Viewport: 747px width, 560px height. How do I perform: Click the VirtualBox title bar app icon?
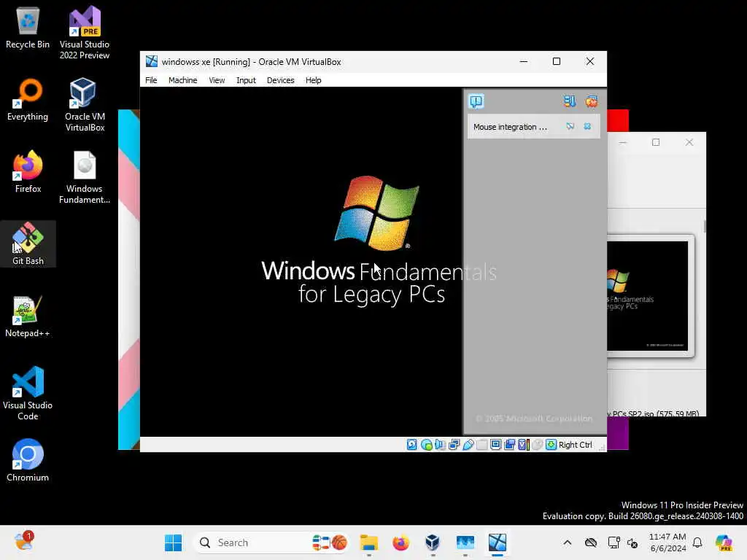pos(152,61)
